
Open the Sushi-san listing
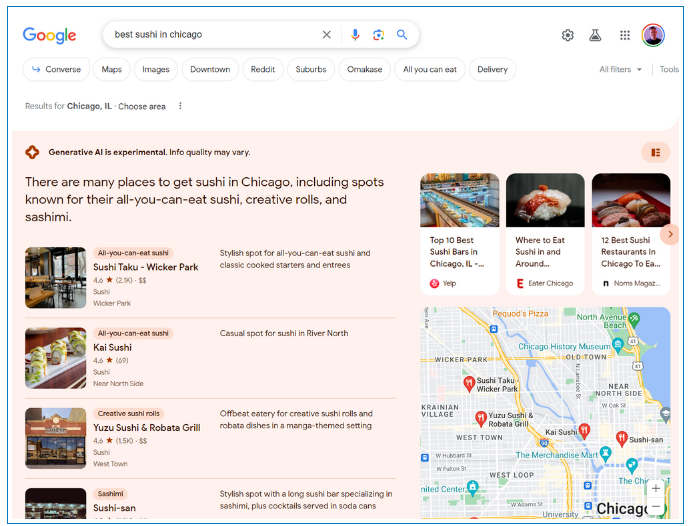(x=114, y=508)
